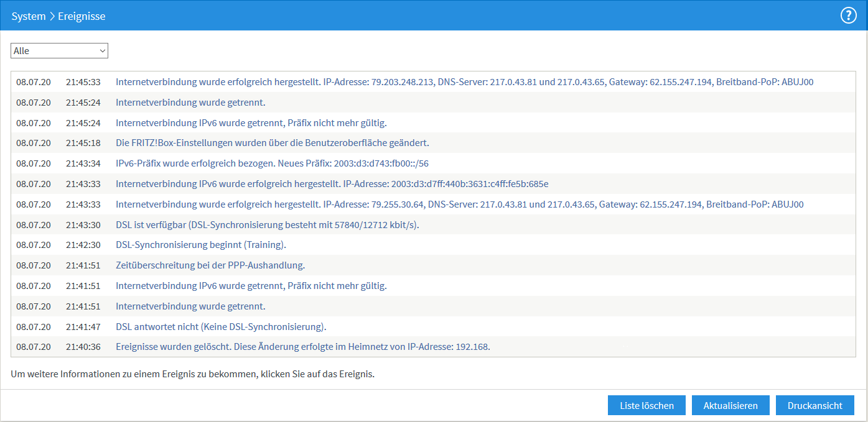Select the 'DSL ist verfügbar' event

pos(267,225)
